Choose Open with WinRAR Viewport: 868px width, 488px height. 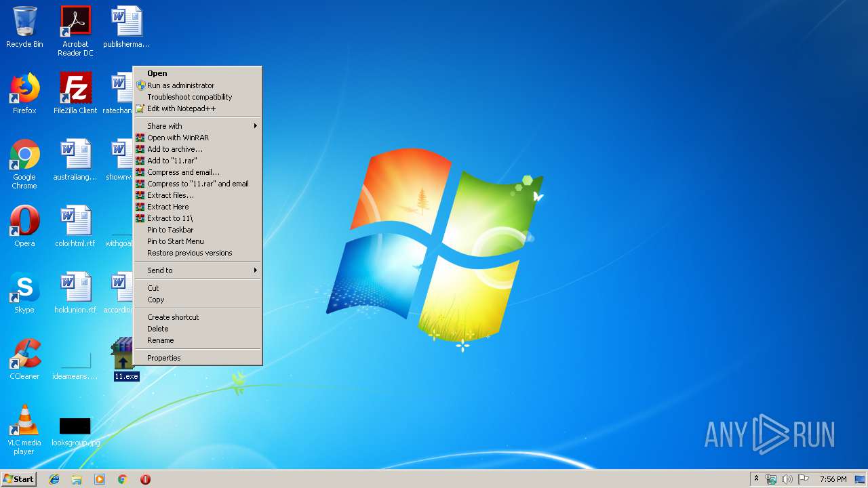pyautogui.click(x=197, y=138)
